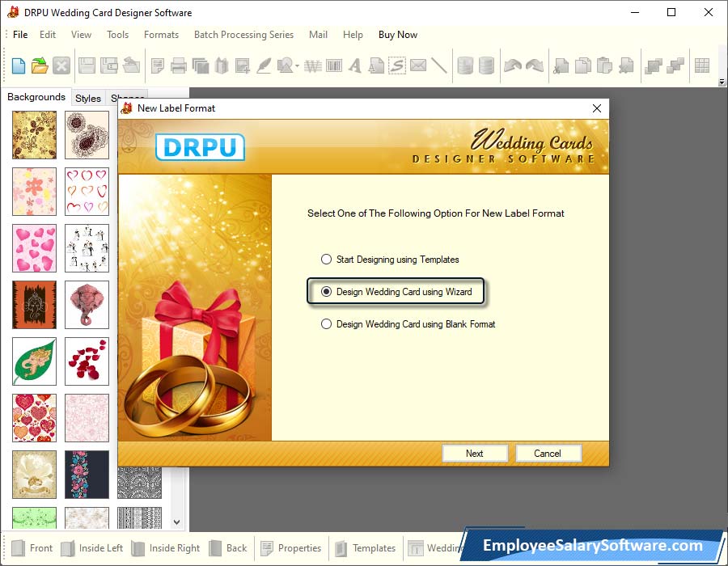Open the Mail menu
The image size is (728, 566).
(x=318, y=35)
